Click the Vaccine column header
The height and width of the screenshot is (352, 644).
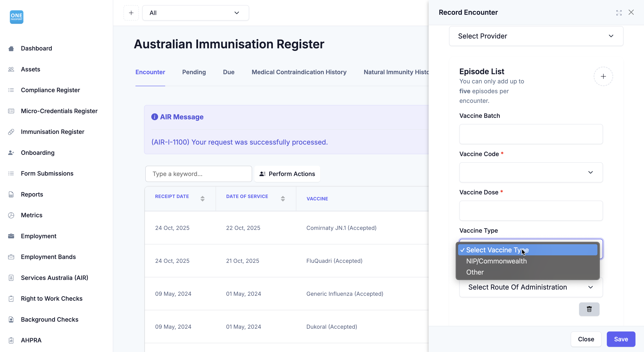click(x=317, y=199)
